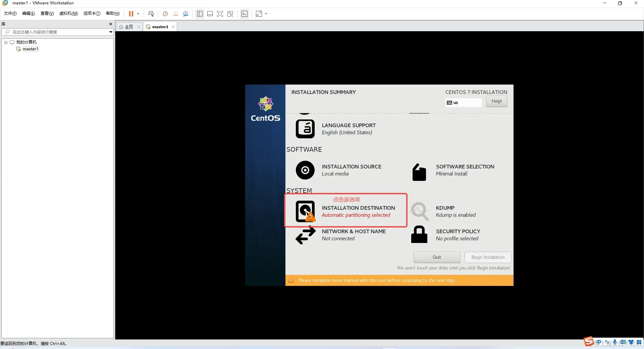Click the stretch guest display icon
Screen dimensions: 644x349
tap(259, 14)
